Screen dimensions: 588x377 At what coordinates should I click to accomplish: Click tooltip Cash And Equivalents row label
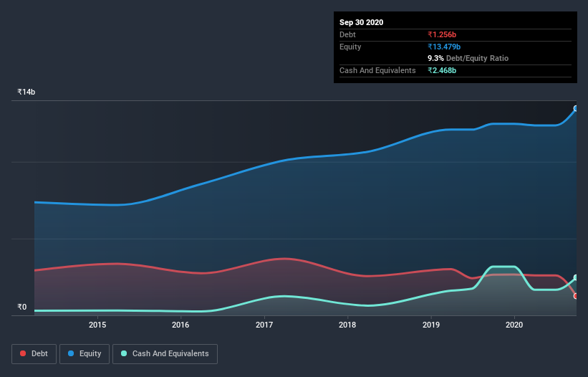coord(377,70)
